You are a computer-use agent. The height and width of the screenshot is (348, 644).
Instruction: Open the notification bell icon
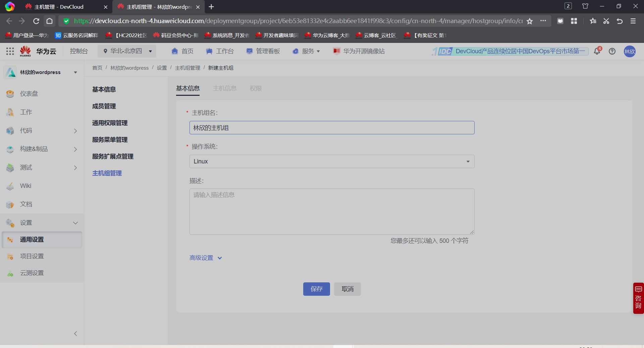(x=597, y=51)
